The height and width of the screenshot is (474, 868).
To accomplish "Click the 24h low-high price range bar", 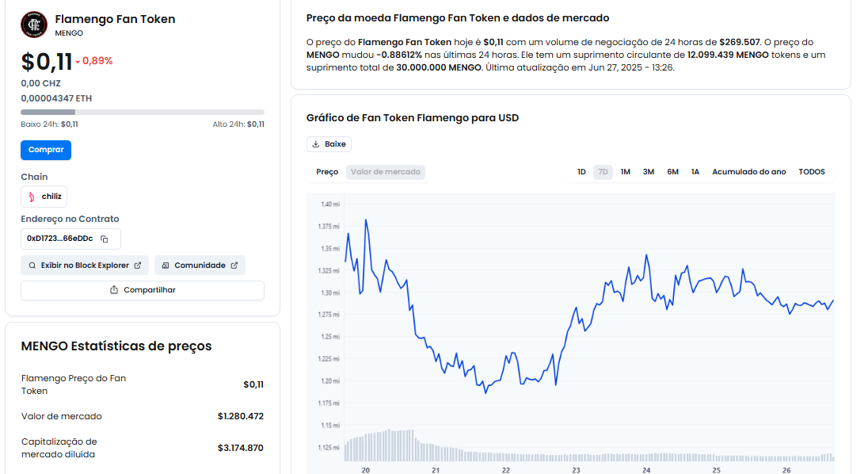I will point(143,112).
